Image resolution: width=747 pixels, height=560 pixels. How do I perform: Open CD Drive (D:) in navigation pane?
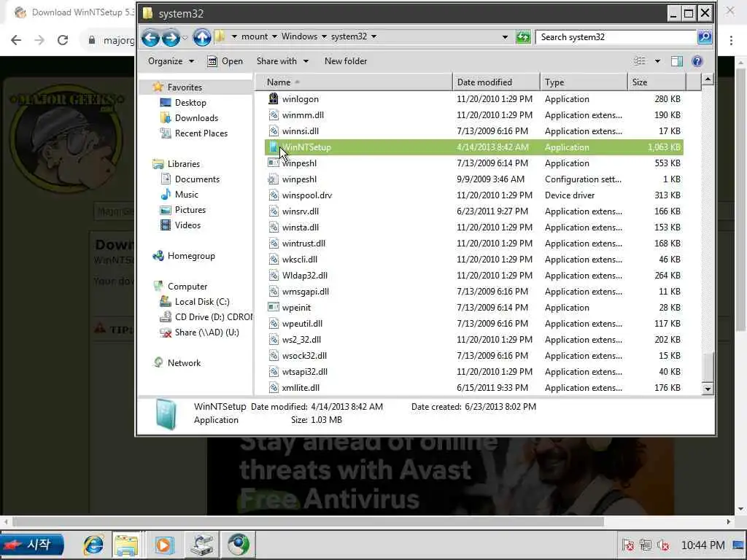pos(213,316)
